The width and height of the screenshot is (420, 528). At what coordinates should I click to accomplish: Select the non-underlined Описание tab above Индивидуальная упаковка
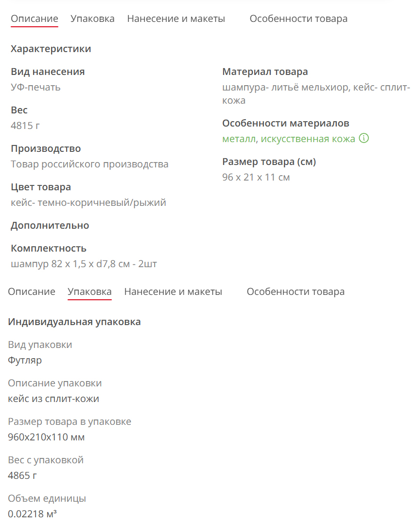pyautogui.click(x=32, y=291)
